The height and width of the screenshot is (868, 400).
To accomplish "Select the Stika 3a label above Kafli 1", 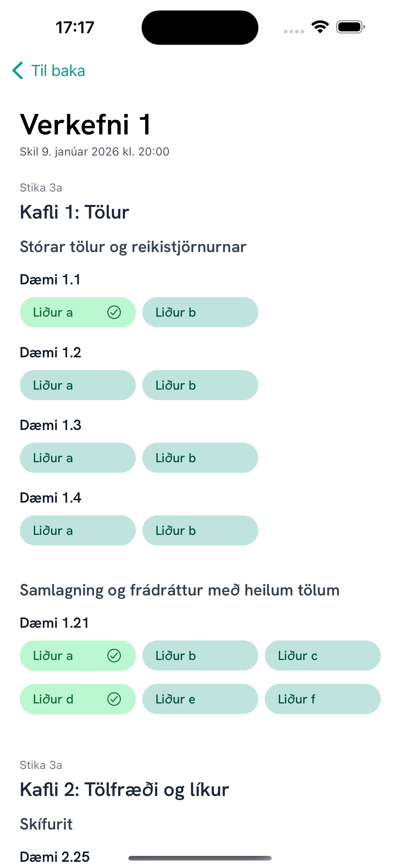I will coord(41,188).
